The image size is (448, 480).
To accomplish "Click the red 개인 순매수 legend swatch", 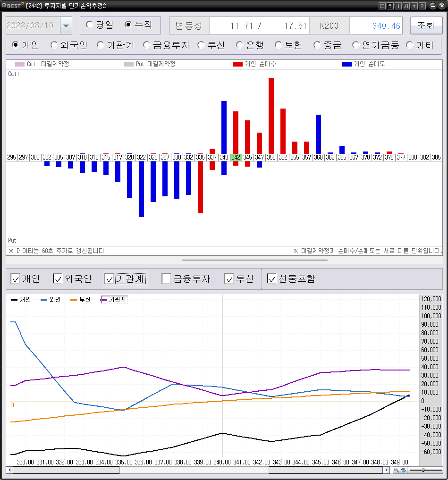I will coord(238,64).
